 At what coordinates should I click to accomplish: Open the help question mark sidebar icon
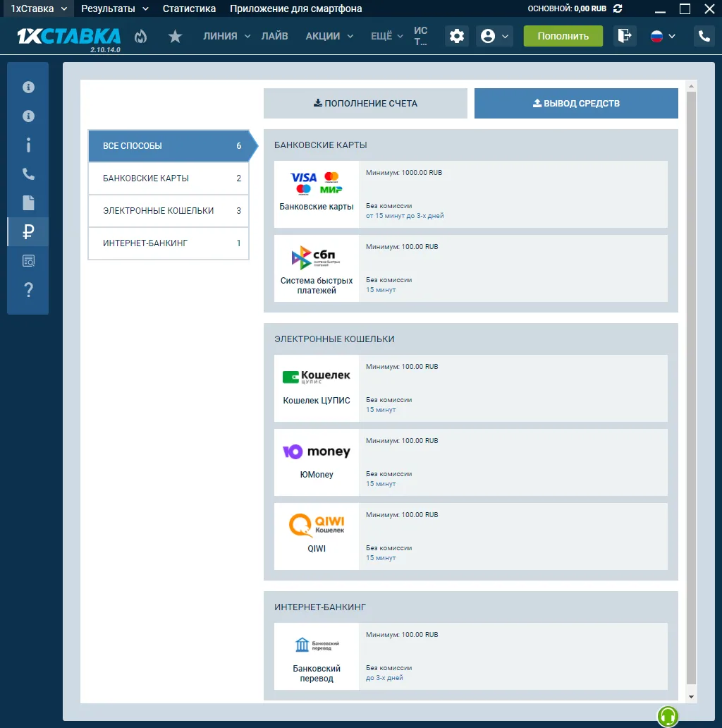point(28,290)
